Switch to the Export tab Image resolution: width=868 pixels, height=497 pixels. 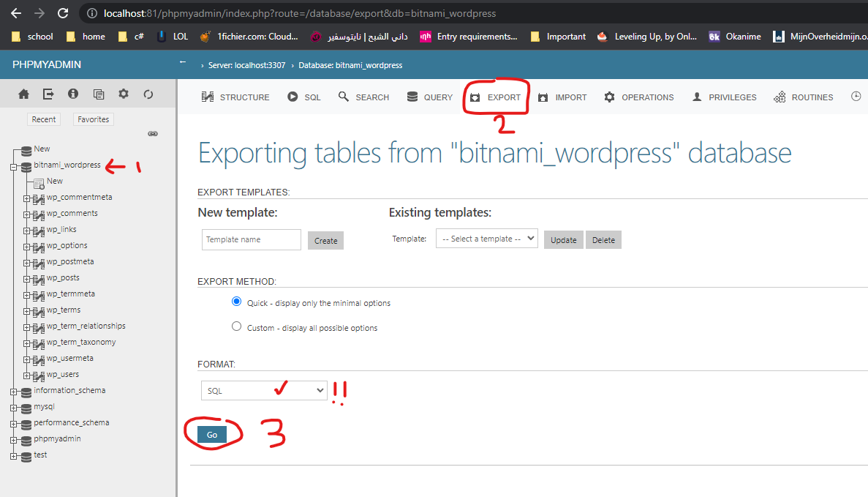click(496, 97)
